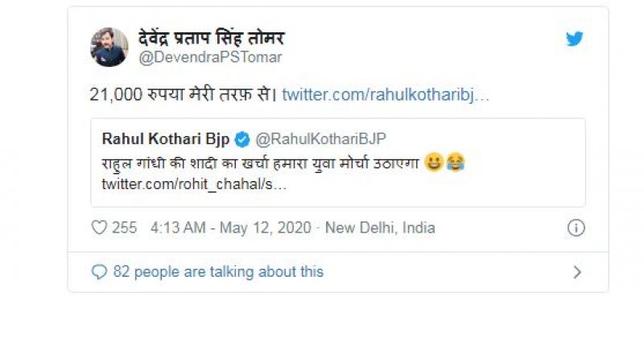Viewport: 644px width, 346px height.
Task: Like the tweet with the heart icon
Action: (x=99, y=228)
